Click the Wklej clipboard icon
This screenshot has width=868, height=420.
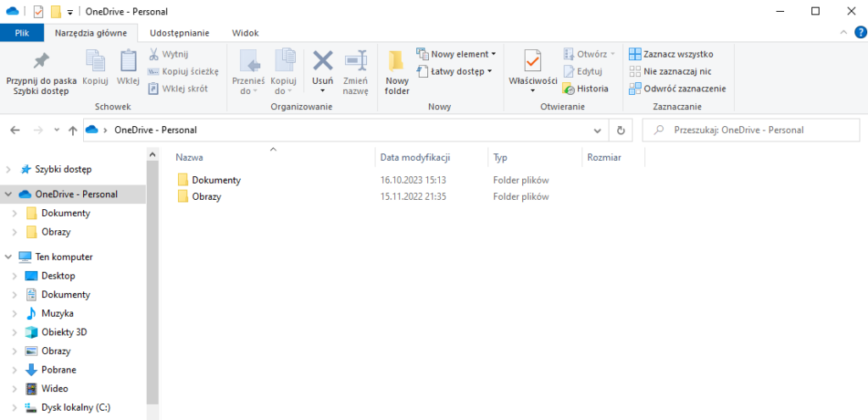click(129, 60)
